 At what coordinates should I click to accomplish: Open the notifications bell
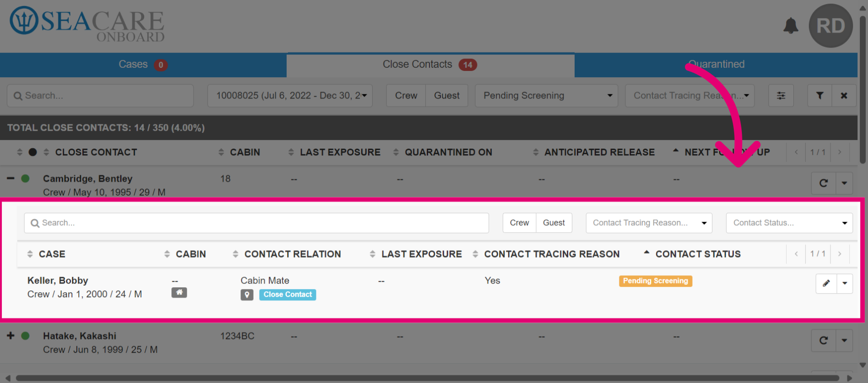tap(791, 25)
